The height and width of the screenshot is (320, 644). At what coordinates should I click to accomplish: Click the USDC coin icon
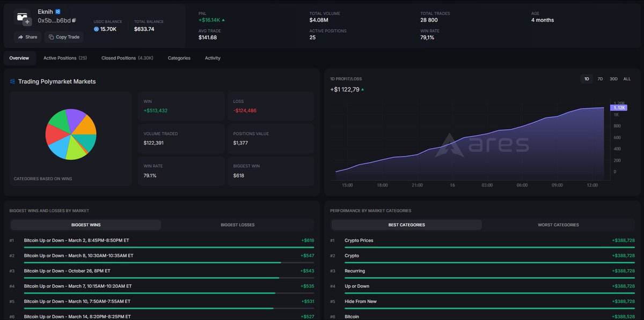(97, 29)
